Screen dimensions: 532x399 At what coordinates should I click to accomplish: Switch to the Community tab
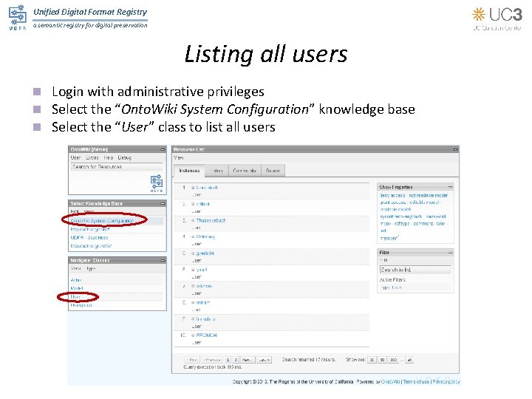coord(245,171)
